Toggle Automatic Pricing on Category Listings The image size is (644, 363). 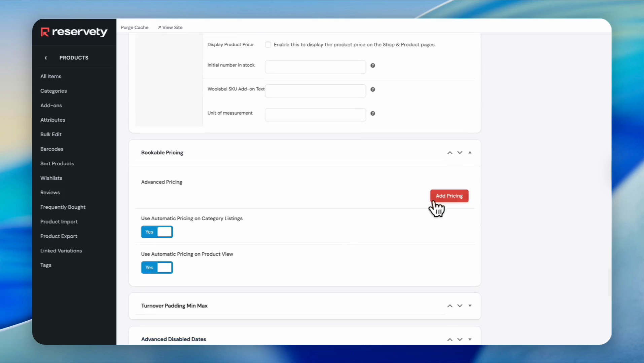[157, 232]
